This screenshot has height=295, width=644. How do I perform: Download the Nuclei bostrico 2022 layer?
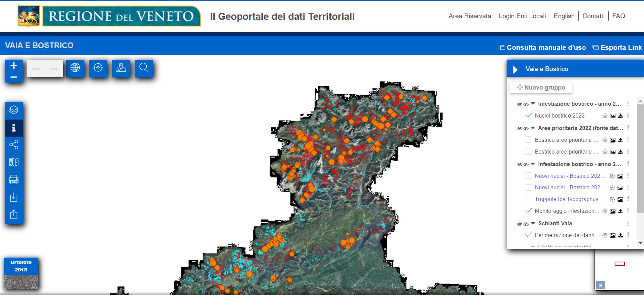coord(620,116)
